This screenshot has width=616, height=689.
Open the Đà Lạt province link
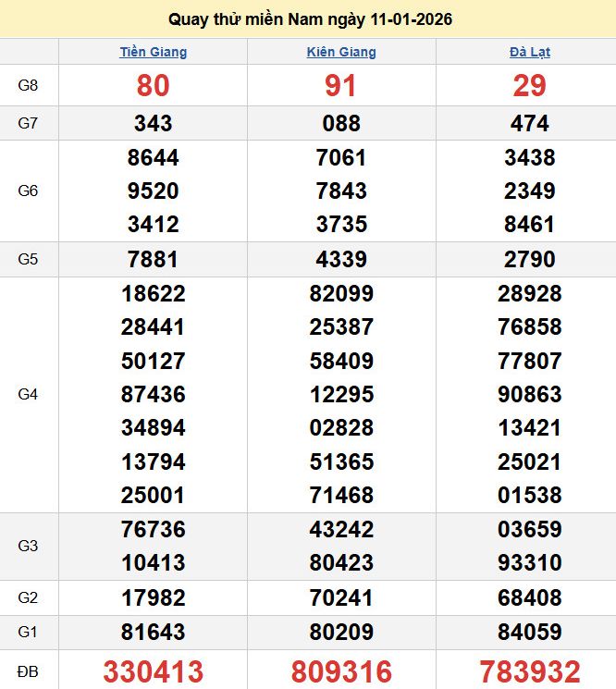point(529,52)
